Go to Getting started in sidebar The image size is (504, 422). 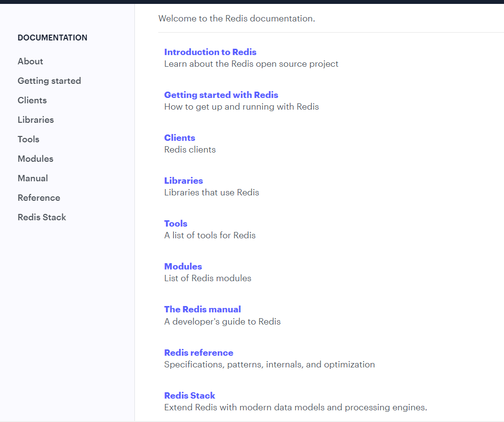point(49,81)
